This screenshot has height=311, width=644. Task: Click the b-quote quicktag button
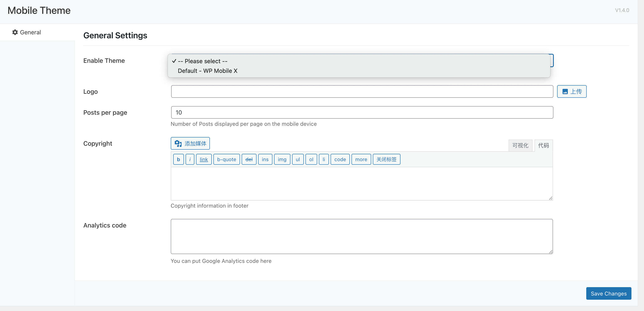pyautogui.click(x=226, y=159)
